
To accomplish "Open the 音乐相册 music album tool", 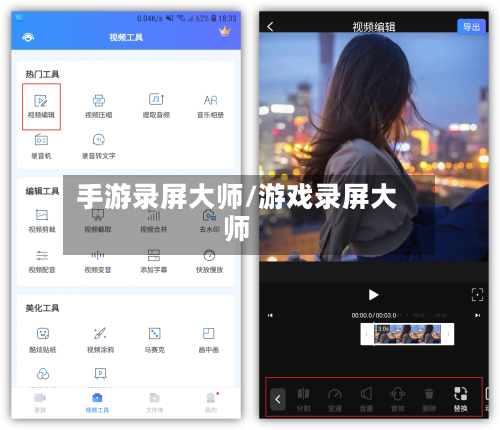I will pos(210,106).
